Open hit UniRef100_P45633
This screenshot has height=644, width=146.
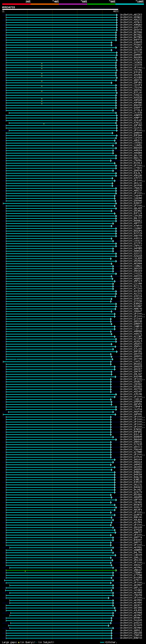tap(131, 95)
